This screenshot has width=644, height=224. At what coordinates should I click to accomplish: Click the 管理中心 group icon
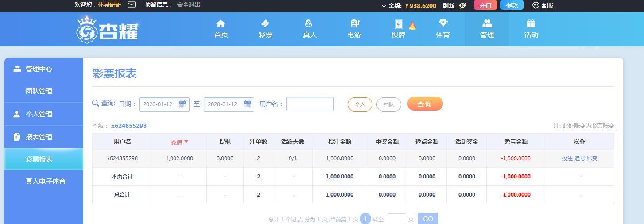17,69
